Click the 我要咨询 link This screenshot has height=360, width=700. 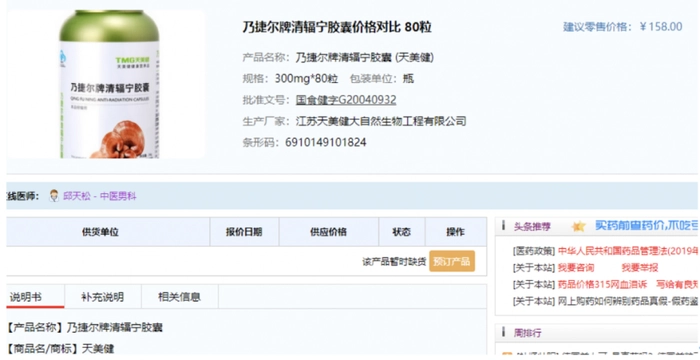point(576,268)
